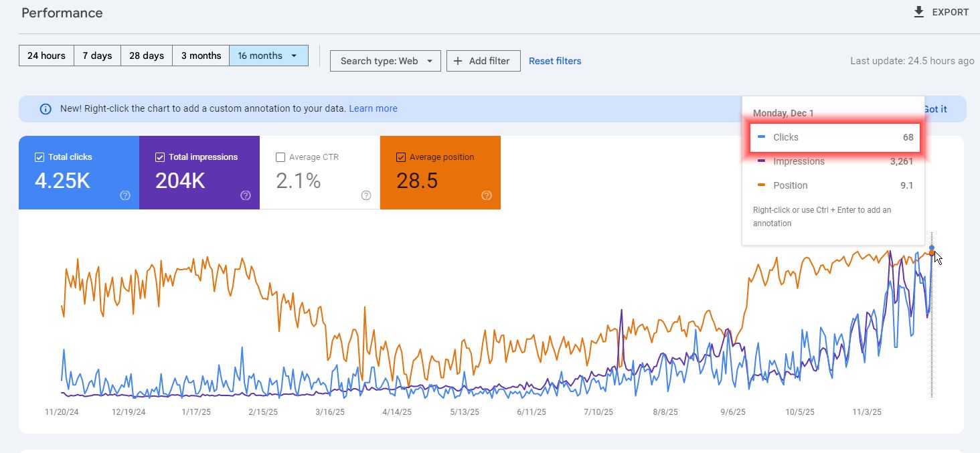Switch to the 3 months range

(201, 56)
